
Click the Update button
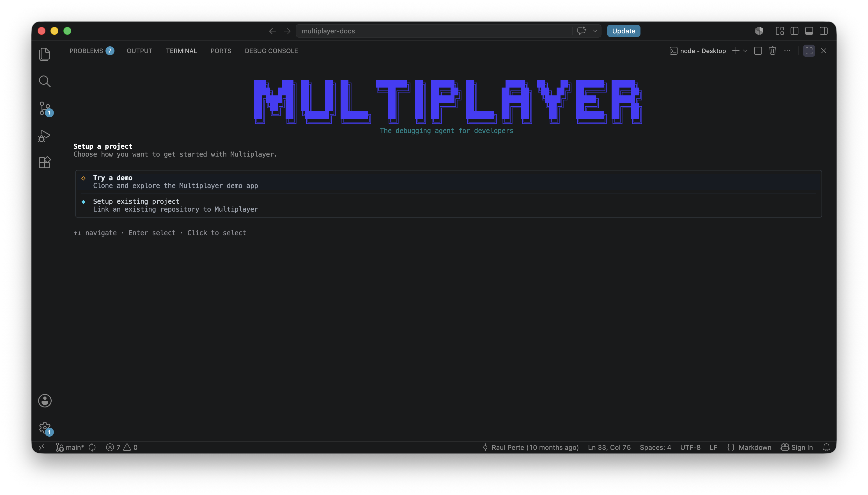click(623, 31)
